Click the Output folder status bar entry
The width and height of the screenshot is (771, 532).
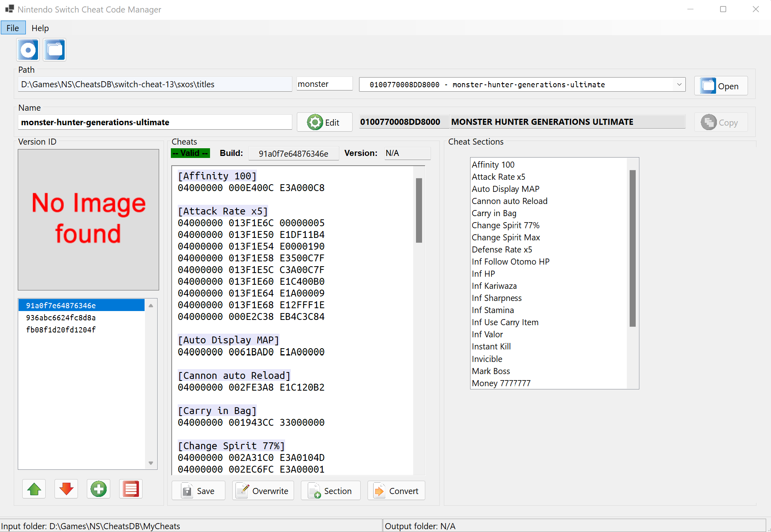click(x=574, y=526)
